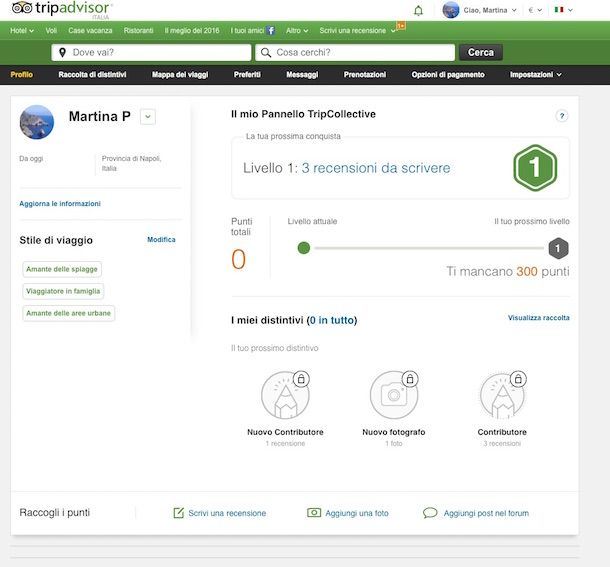
Task: Click the 0 in tutto badges link
Action: (332, 320)
